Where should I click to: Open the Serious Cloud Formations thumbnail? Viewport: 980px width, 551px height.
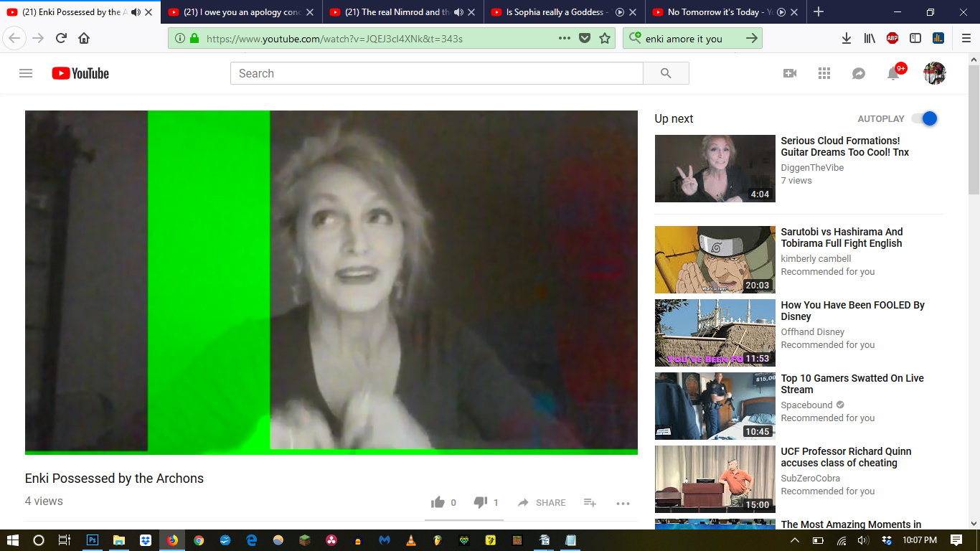click(715, 169)
